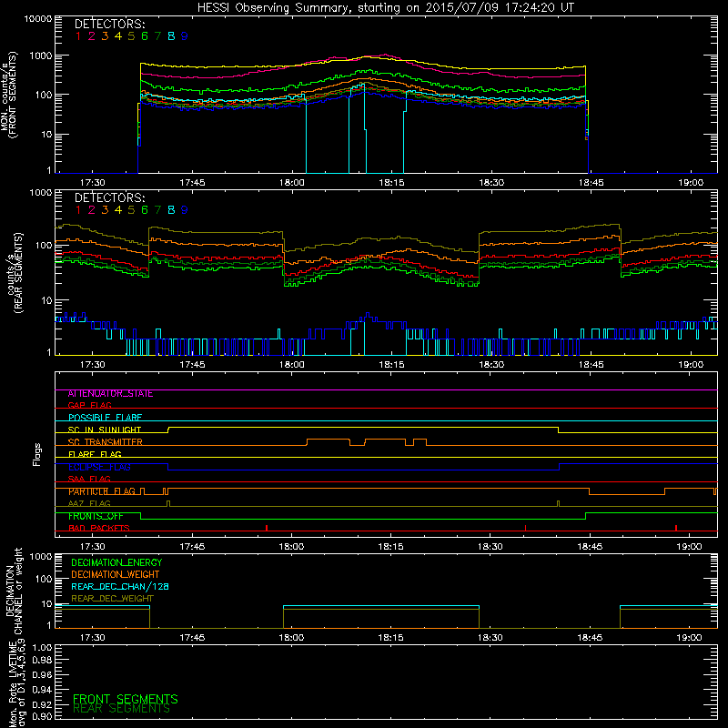This screenshot has height=728, width=728.
Task: Select olive detector 5 in rear segments legend
Action: point(131,210)
